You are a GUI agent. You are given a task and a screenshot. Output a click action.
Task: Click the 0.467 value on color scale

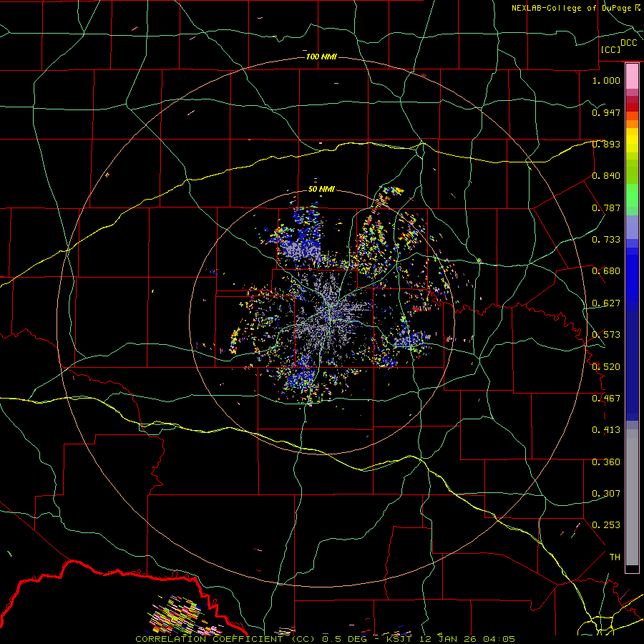coord(606,399)
